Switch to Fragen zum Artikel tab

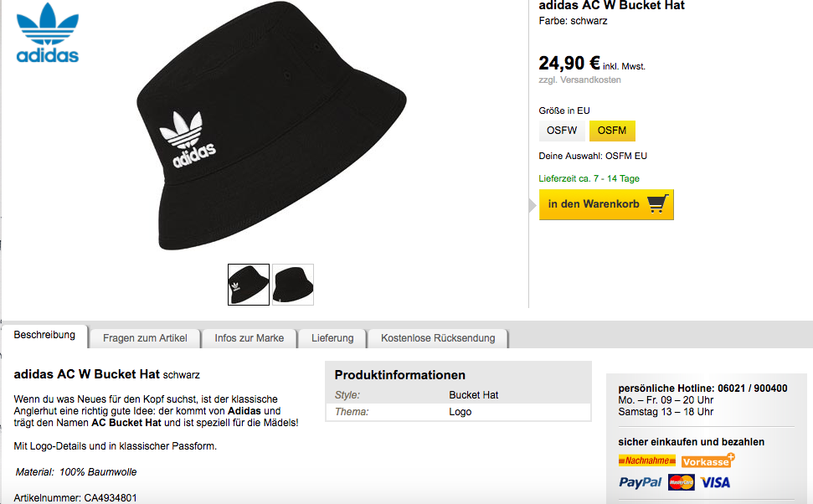click(x=145, y=338)
